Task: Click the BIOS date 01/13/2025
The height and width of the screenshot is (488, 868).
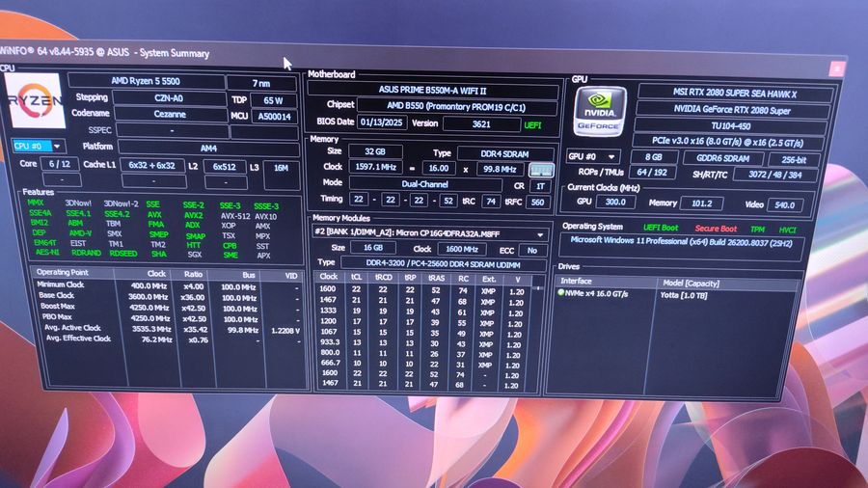Action: tap(381, 122)
